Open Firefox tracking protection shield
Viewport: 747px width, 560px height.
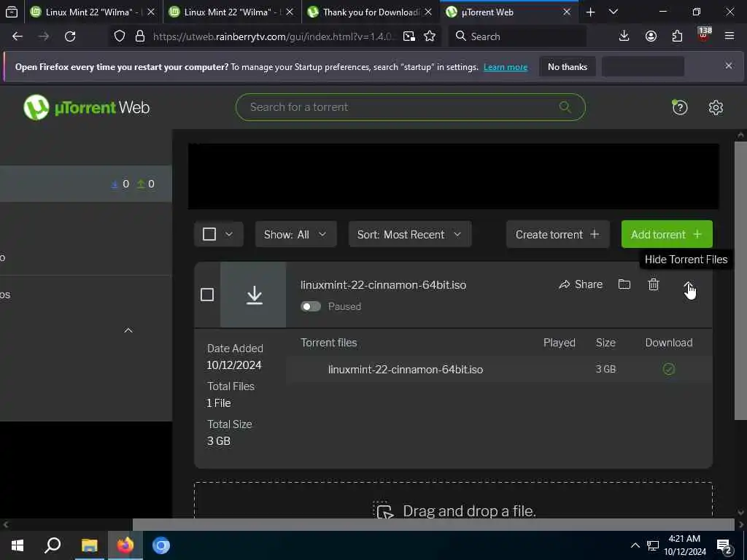(x=120, y=36)
